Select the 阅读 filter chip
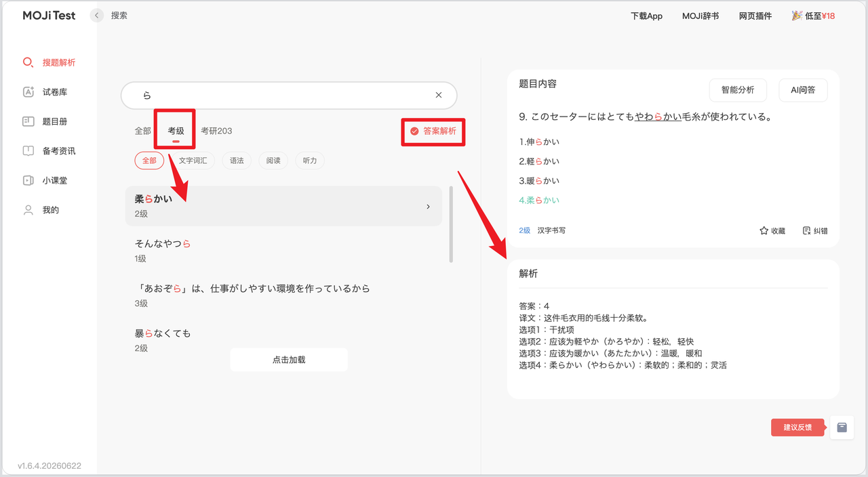 coord(273,161)
